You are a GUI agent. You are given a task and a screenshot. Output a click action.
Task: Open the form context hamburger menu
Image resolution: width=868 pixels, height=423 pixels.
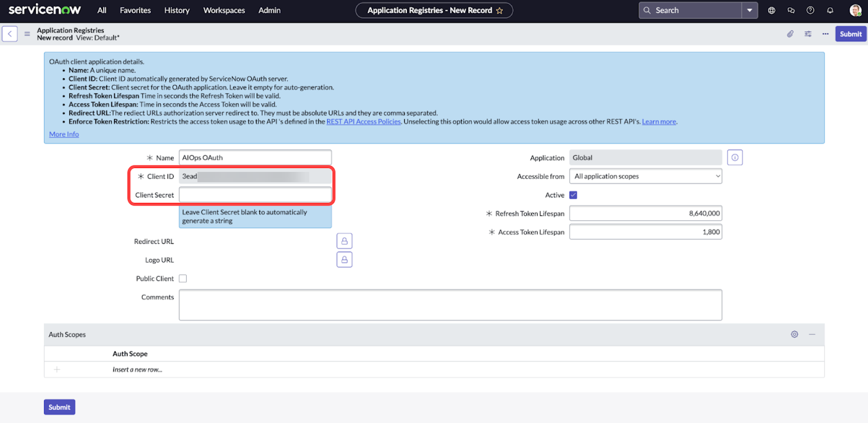click(27, 34)
